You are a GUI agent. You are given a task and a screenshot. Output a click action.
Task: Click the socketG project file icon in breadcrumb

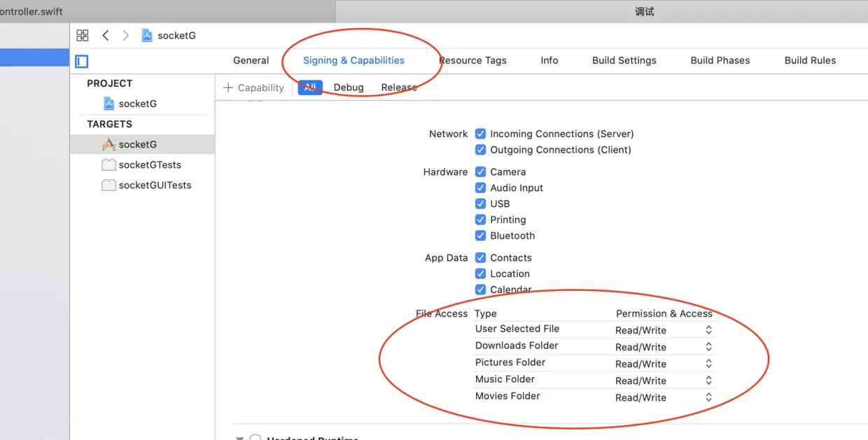(147, 36)
